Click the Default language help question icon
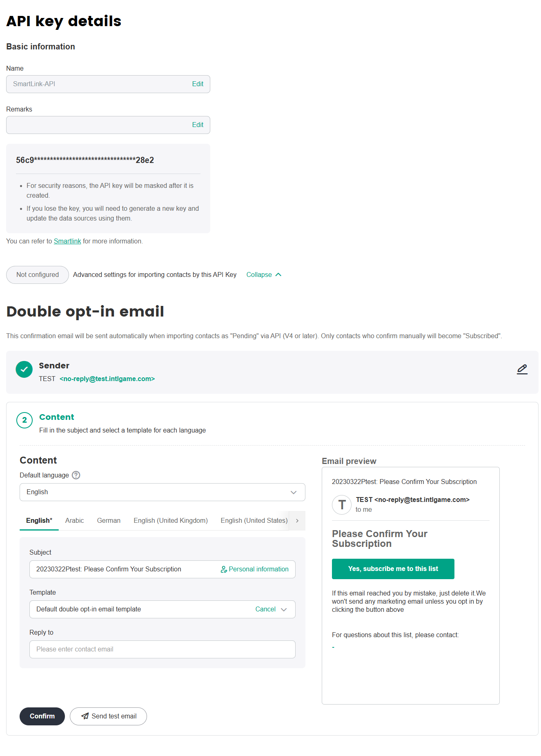This screenshot has width=541, height=756. click(x=76, y=475)
